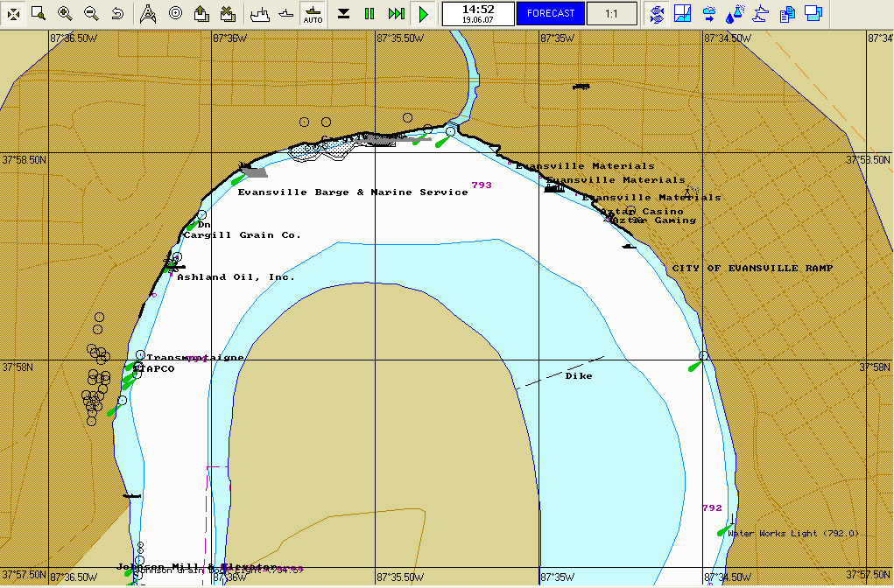894x588 pixels.
Task: Click the cloud and sun weather icon
Action: (708, 14)
